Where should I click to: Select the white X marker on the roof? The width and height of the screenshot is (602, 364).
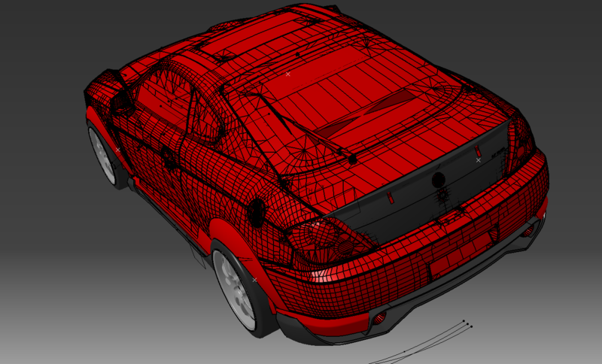[287, 74]
